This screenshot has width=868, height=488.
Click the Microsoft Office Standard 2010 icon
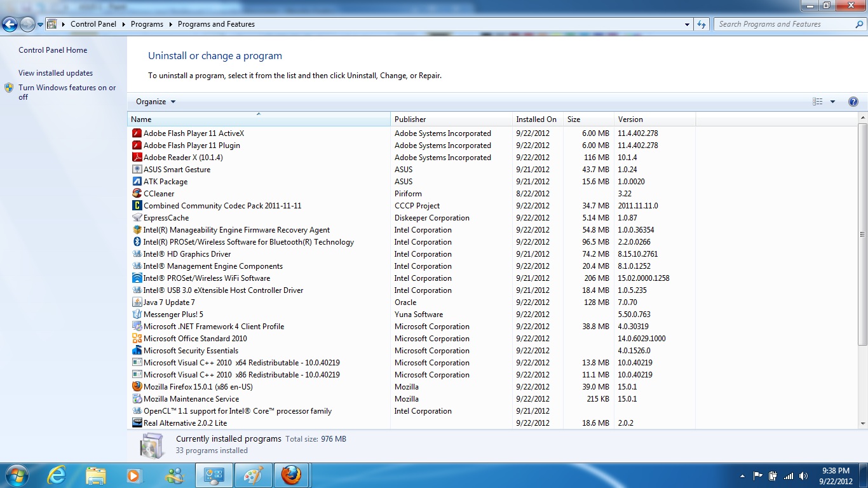[x=137, y=339]
